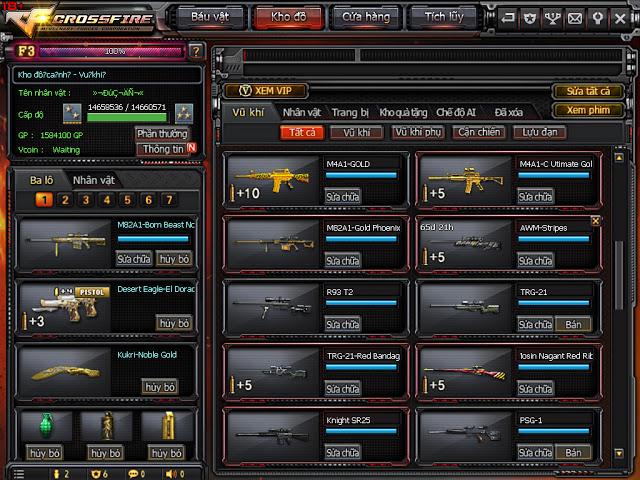The image size is (640, 480).
Task: Open the star shield badge icon
Action: [530, 18]
